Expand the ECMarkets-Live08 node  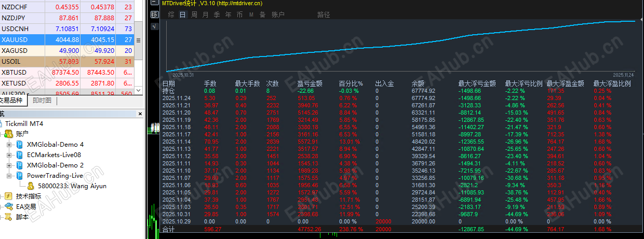tap(9, 154)
